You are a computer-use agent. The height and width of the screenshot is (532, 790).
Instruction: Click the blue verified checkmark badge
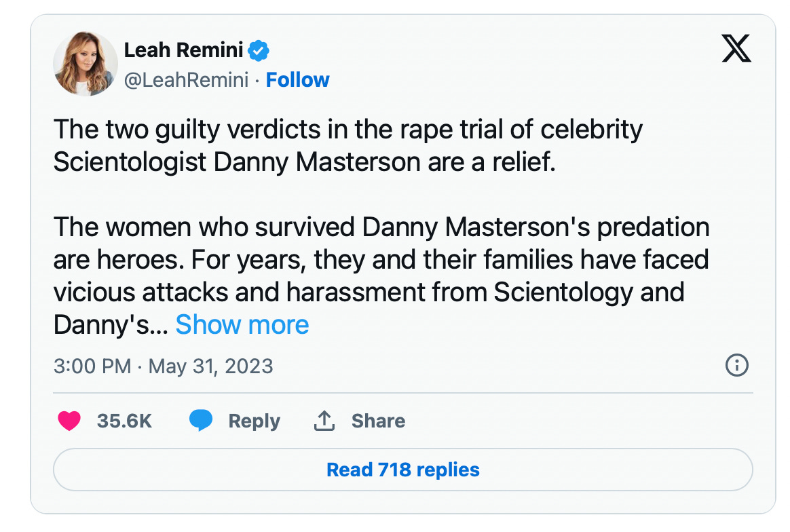click(259, 50)
